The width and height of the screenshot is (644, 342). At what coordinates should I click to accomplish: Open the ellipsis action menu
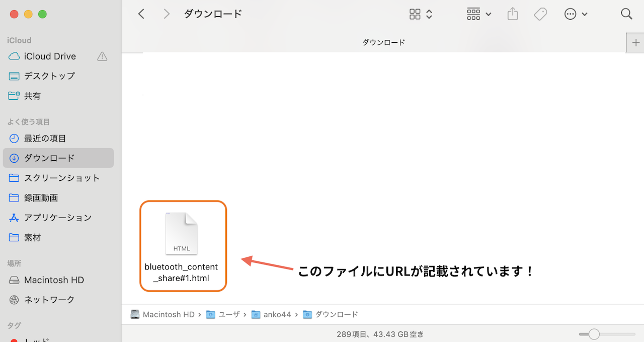(x=576, y=14)
